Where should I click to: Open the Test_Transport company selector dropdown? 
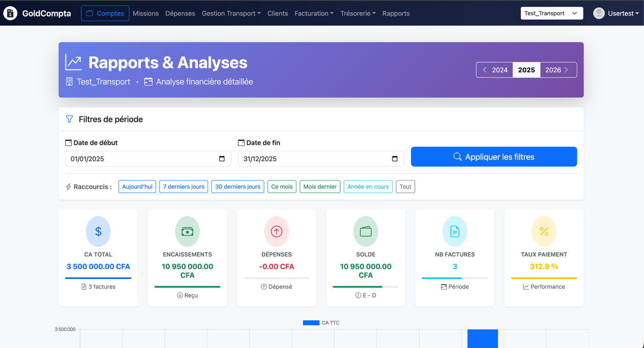552,13
